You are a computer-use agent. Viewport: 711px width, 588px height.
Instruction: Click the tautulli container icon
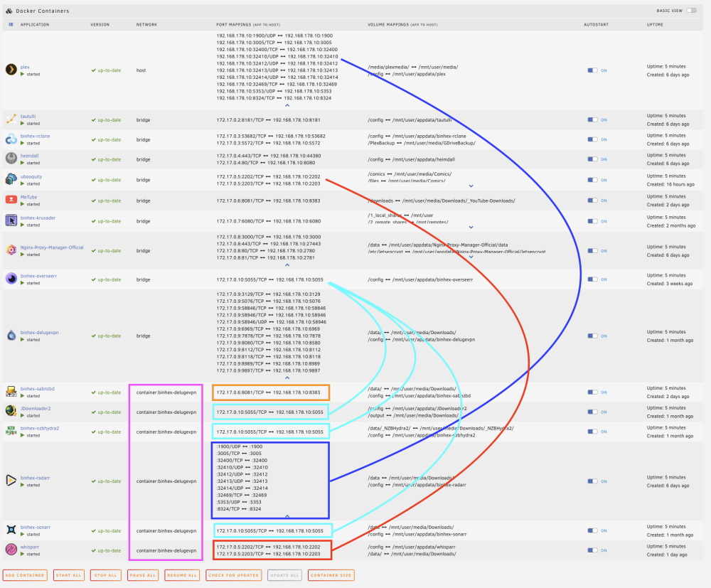[x=11, y=119]
